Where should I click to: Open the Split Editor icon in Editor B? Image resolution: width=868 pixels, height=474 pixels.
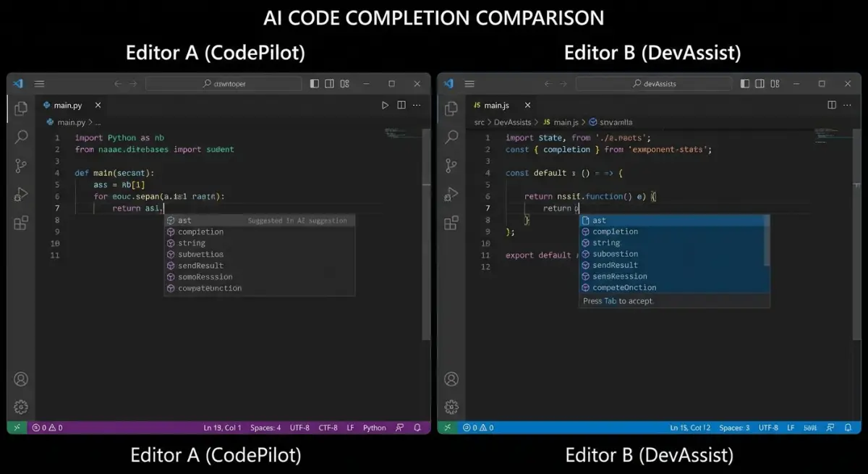(830, 105)
